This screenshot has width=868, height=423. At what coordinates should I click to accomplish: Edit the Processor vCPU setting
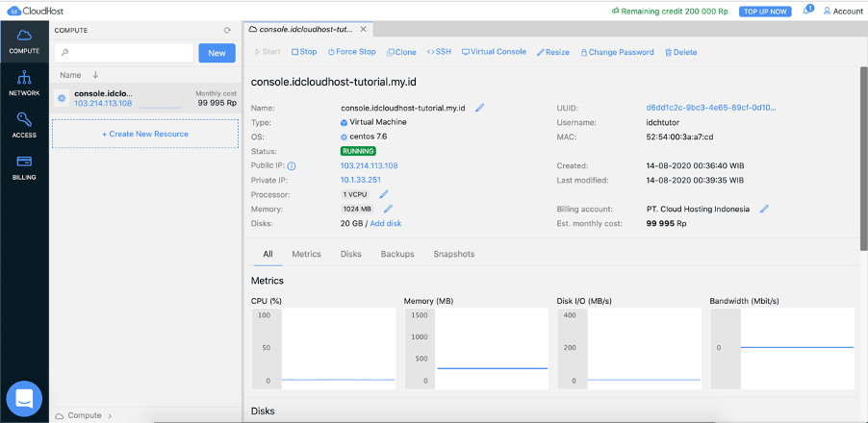384,194
